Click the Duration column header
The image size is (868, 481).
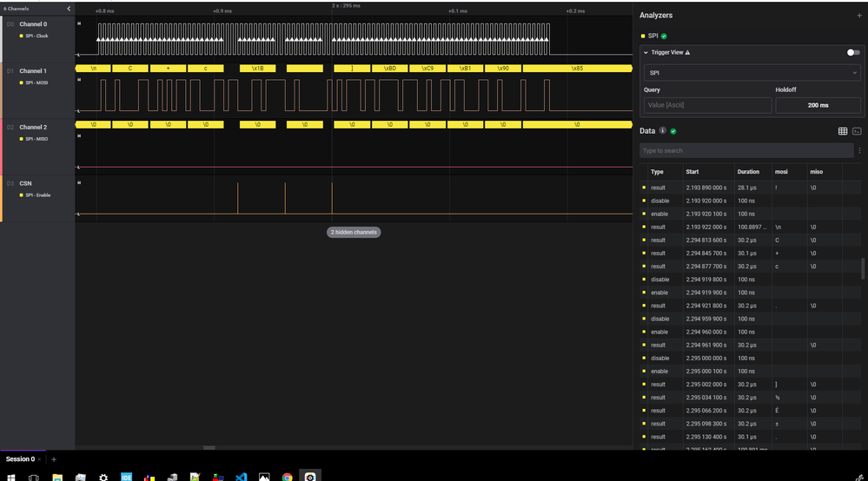(x=748, y=172)
